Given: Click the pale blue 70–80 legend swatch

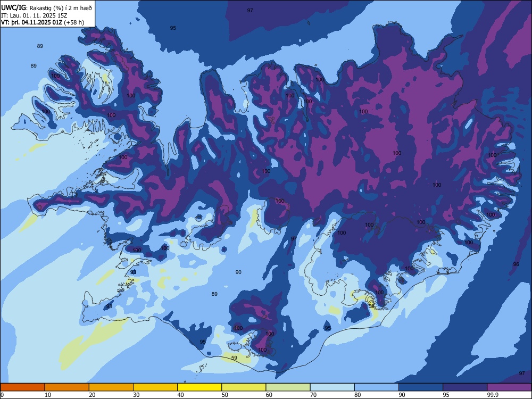Looking at the screenshot, I should click(x=332, y=387).
